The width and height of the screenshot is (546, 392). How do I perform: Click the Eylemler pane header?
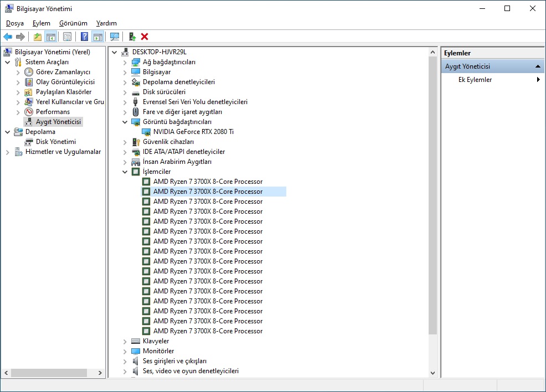(492, 53)
